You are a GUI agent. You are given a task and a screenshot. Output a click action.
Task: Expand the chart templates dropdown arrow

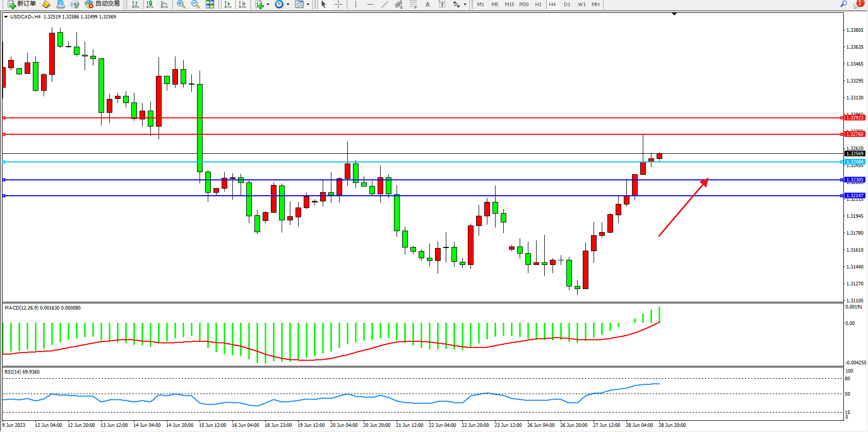308,5
